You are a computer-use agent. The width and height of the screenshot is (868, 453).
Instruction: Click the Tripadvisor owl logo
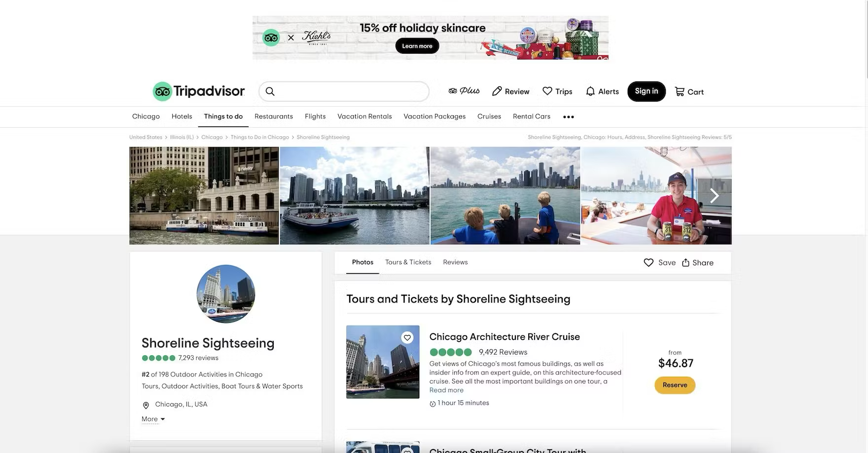(162, 92)
